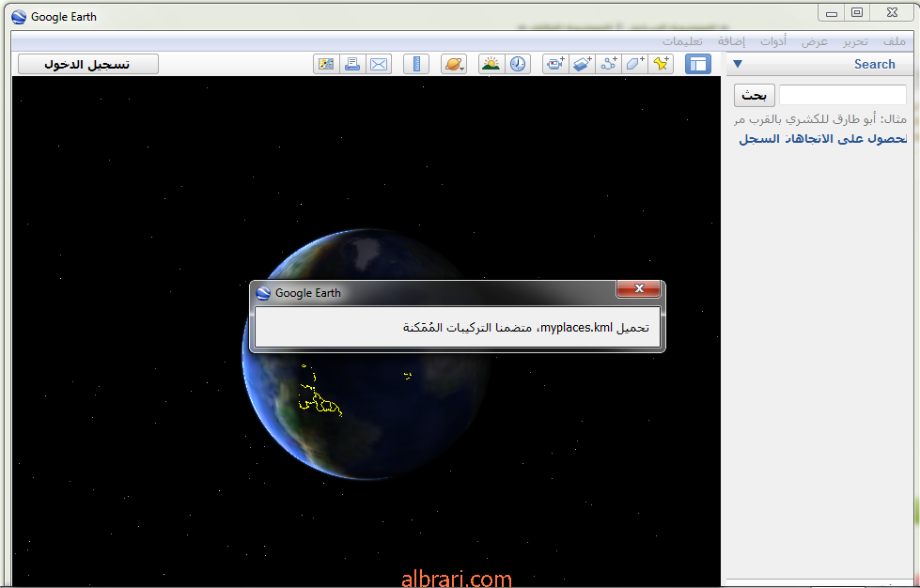Click the بحث search button
The width and height of the screenshot is (920, 588).
(754, 95)
